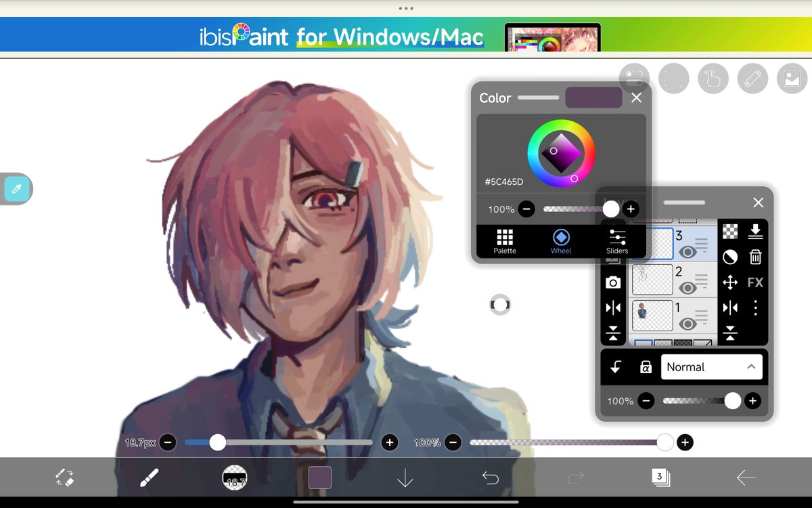Open layer 2 reorder handle lines
Viewport: 812px width, 508px height.
pos(701,280)
